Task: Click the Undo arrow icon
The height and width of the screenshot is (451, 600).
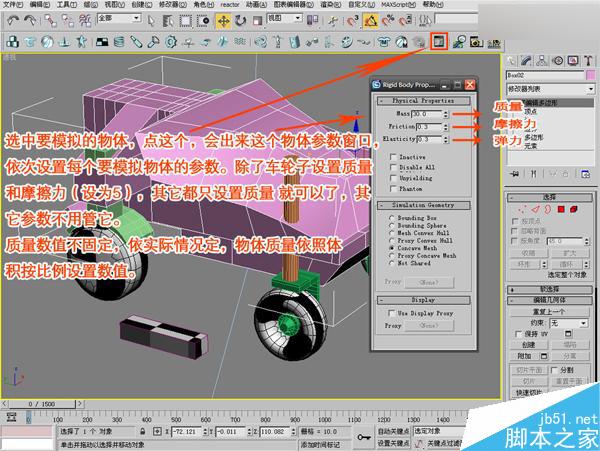Action: tap(13, 20)
